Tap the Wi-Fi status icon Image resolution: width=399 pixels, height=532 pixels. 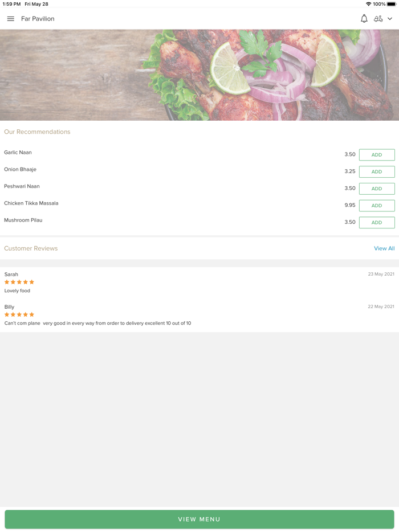(x=368, y=4)
